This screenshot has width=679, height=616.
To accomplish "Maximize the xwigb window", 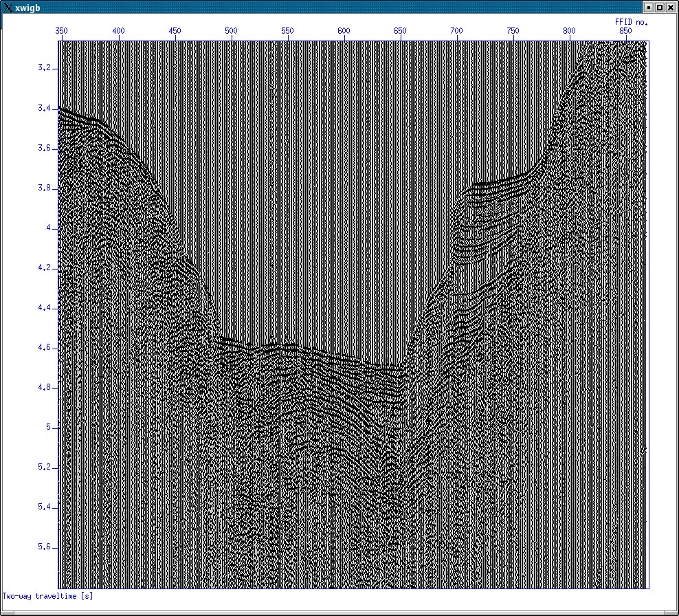I will pos(660,8).
